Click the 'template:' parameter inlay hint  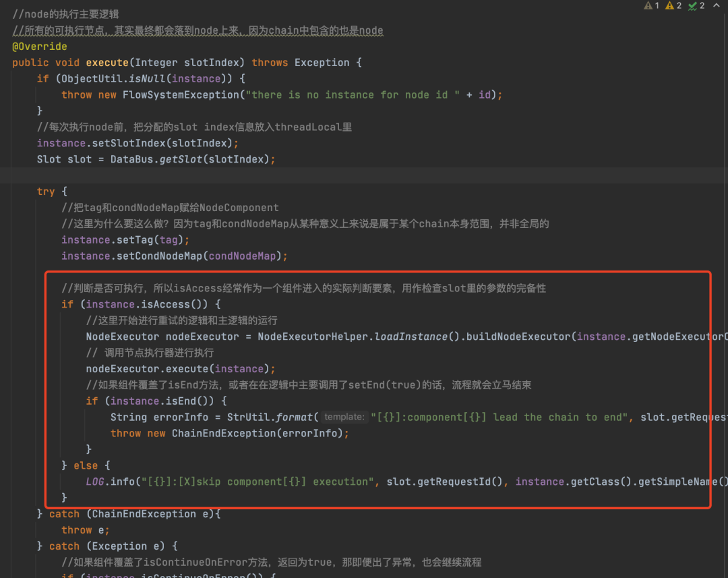[344, 417]
